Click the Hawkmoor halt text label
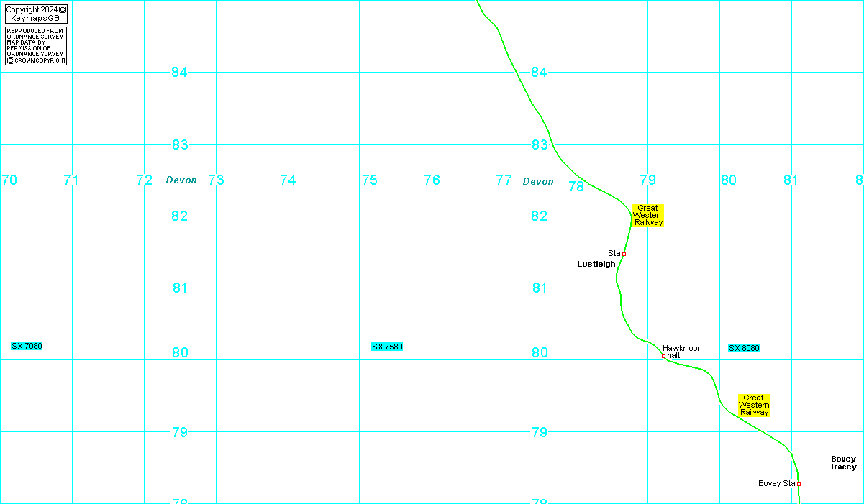 681,352
